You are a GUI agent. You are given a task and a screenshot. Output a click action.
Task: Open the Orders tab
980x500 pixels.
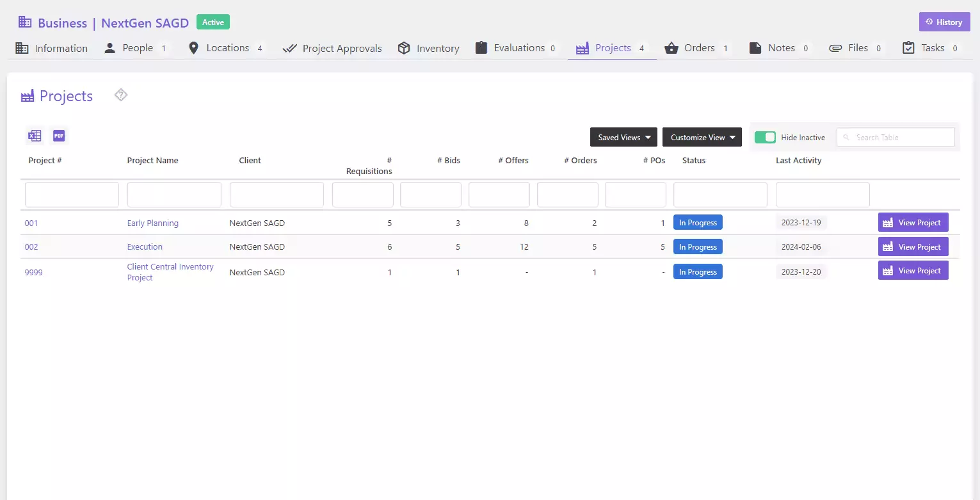tap(698, 48)
